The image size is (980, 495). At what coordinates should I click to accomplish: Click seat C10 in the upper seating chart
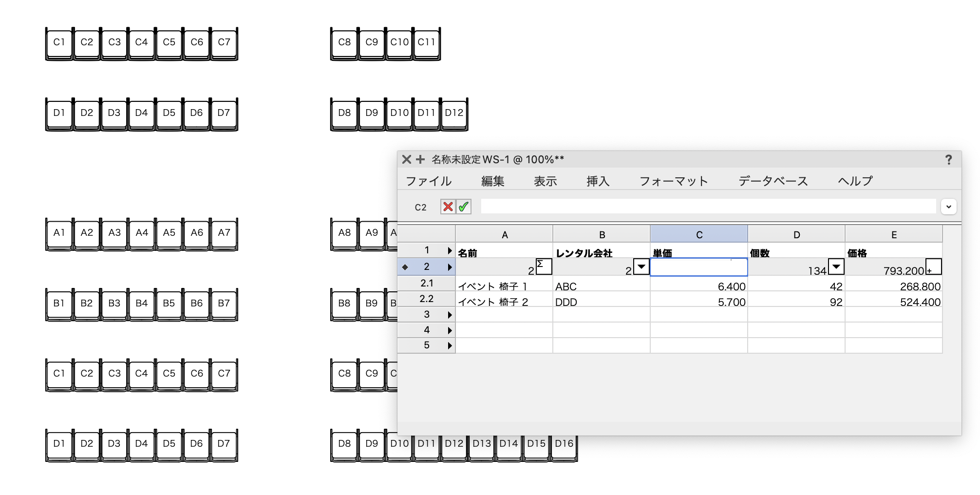[x=398, y=42]
